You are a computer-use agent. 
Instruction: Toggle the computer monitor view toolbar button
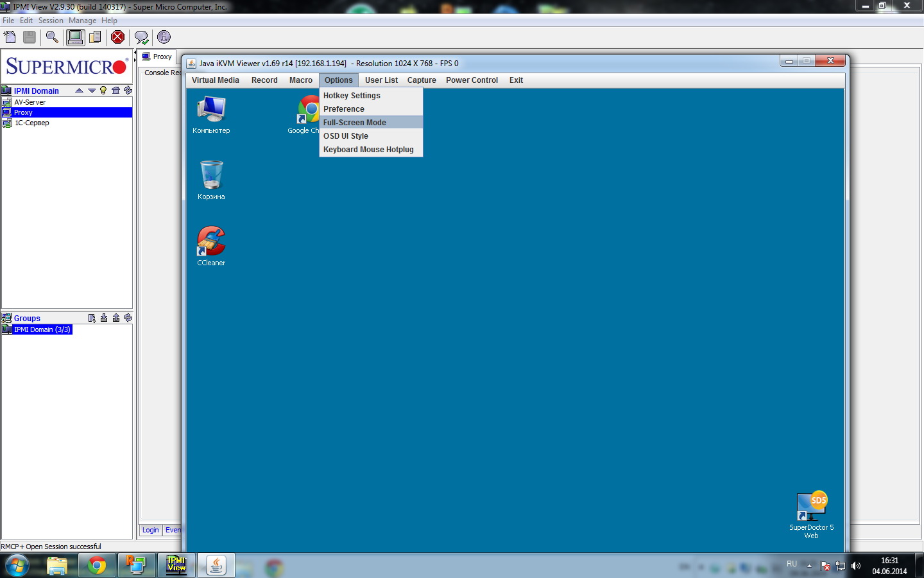point(75,37)
